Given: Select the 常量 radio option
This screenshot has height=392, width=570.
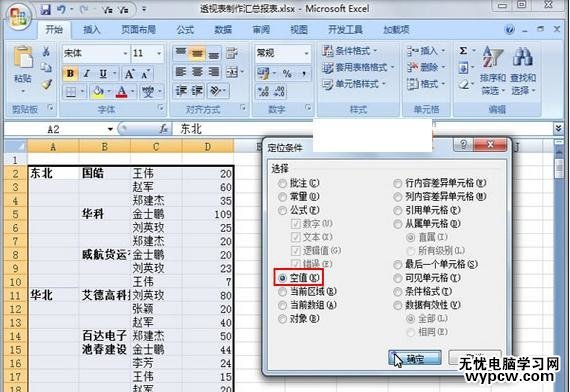Looking at the screenshot, I should (282, 197).
